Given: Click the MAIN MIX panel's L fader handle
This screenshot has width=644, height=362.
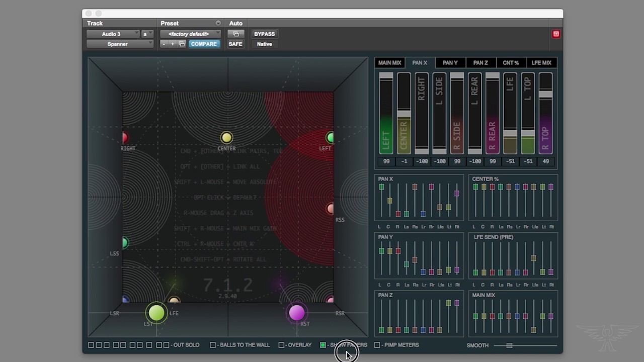Looking at the screenshot, I should click(x=475, y=316).
